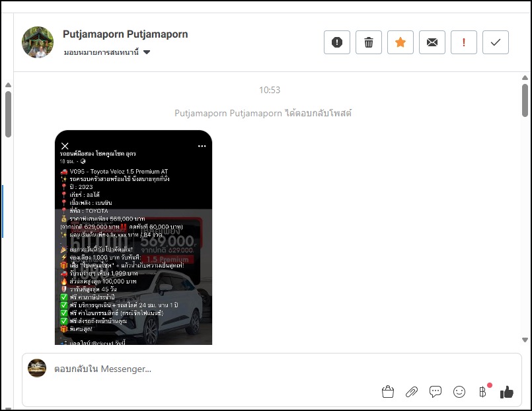Send a thumbs-up like

[x=506, y=392]
